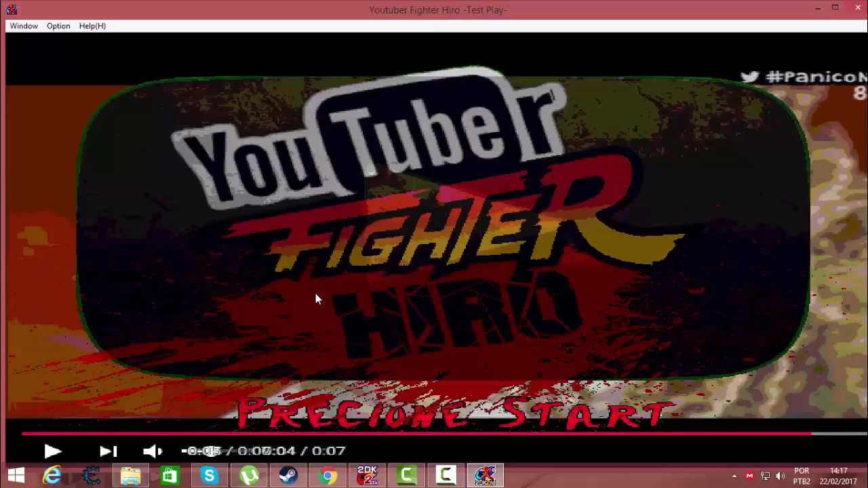Launch Internet Explorer from the taskbar
The width and height of the screenshot is (868, 488).
52,476
